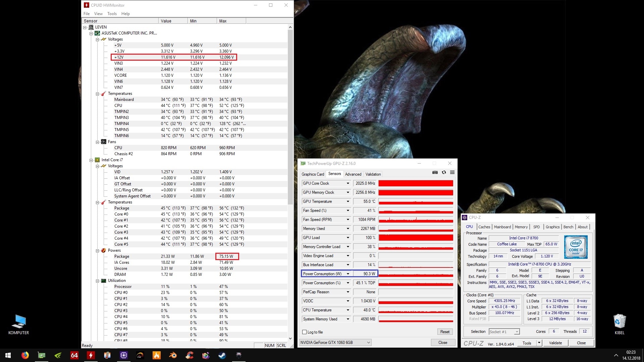
Task: Open the GPU Core Clock sensor dropdown
Action: click(x=348, y=183)
